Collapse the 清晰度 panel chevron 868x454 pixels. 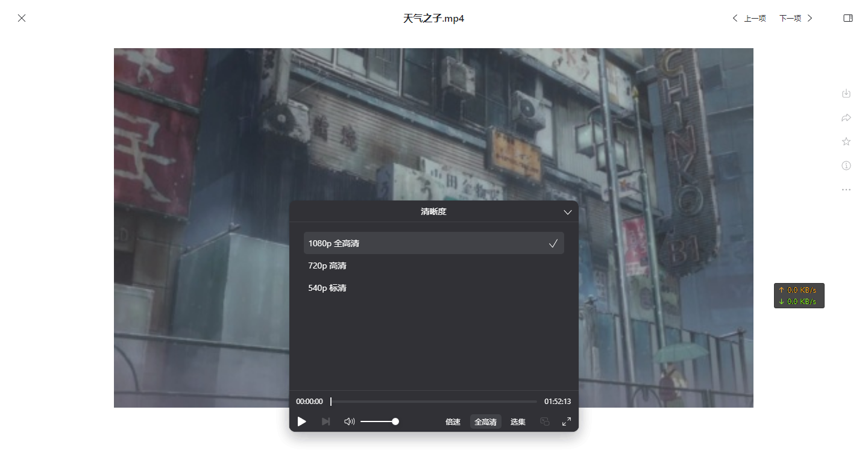pos(567,212)
